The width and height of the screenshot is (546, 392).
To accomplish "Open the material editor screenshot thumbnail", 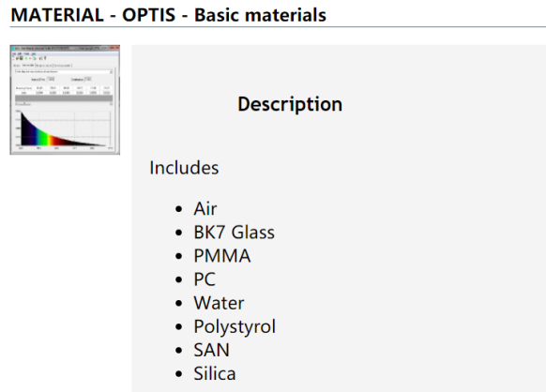I will pyautogui.click(x=65, y=99).
